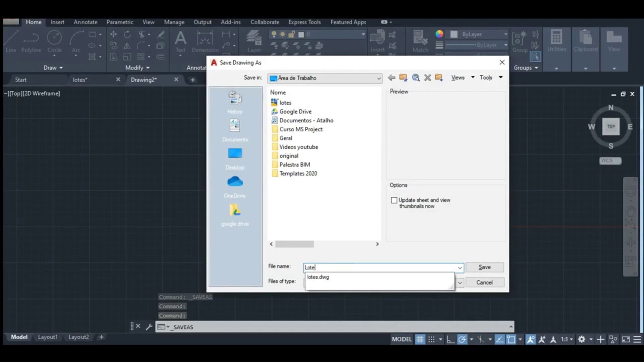Viewport: 644px width, 362px height.
Task: Switch to the lotes* drawing tab
Action: (x=80, y=80)
